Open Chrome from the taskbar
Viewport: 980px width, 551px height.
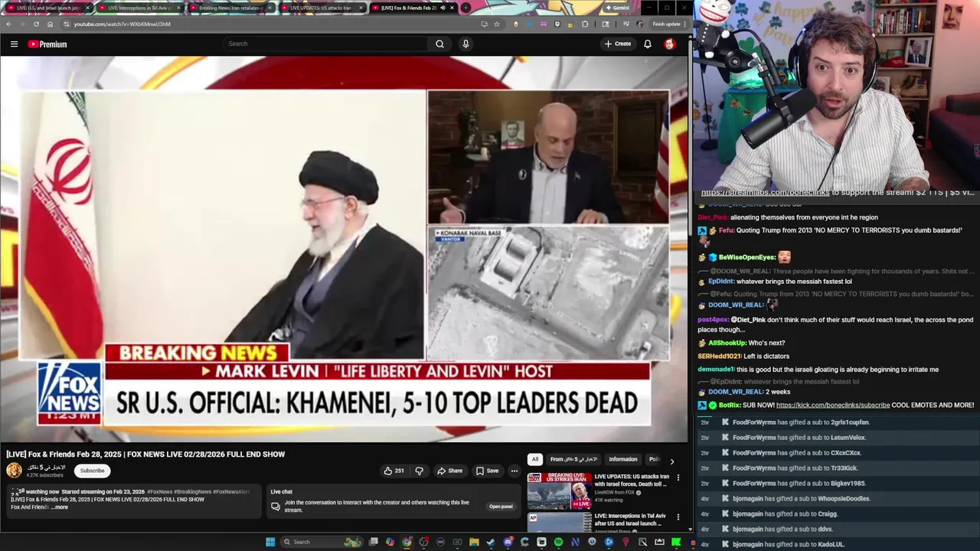click(x=407, y=542)
